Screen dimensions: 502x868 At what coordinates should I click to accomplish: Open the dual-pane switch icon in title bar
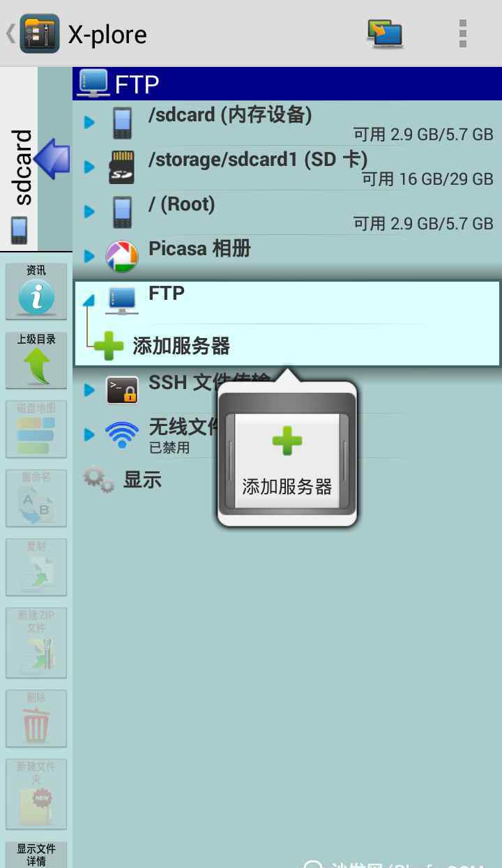pyautogui.click(x=385, y=33)
